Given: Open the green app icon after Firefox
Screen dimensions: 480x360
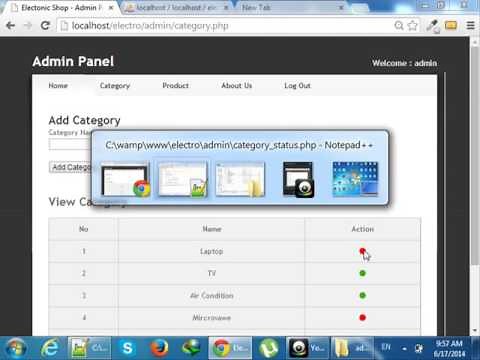Looking at the screenshot, I should pos(191,348).
